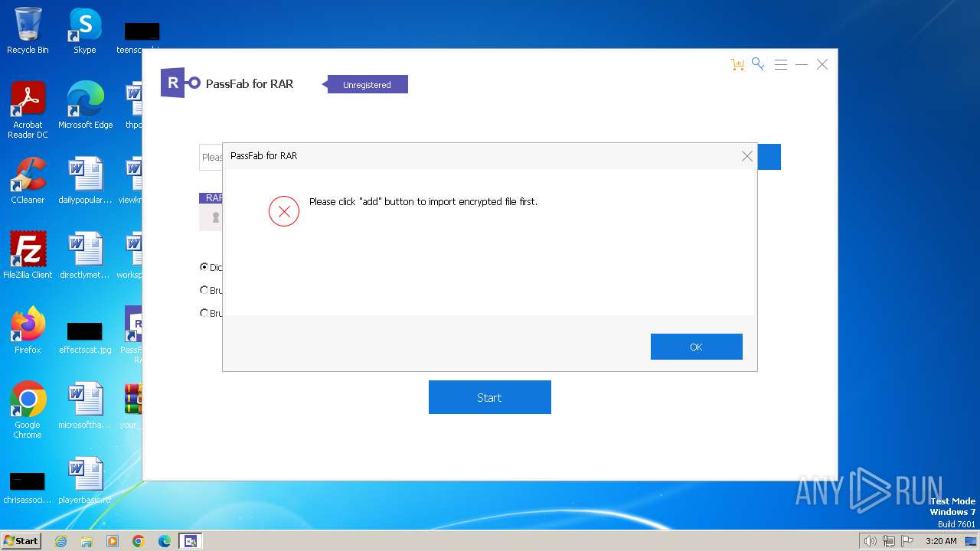This screenshot has width=980, height=551.
Task: Open Microsoft Edge desktop shortcut
Action: tap(85, 106)
